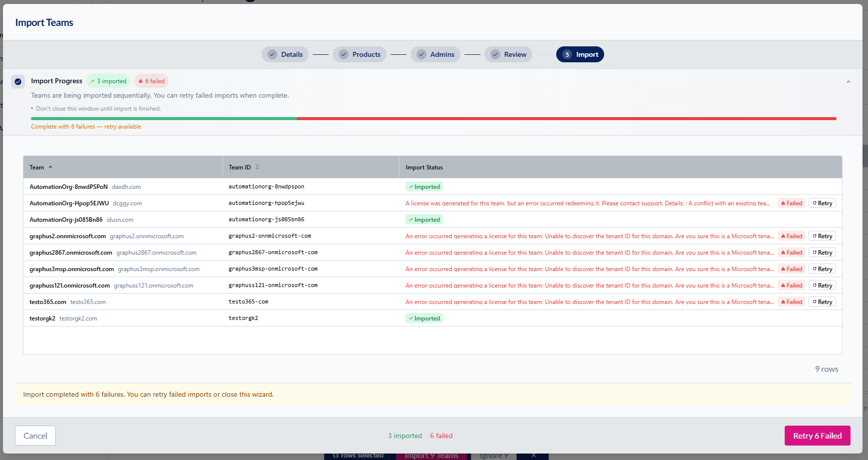Click the Details step checkmark icon
Viewport: 868px width, 460px height.
[272, 54]
